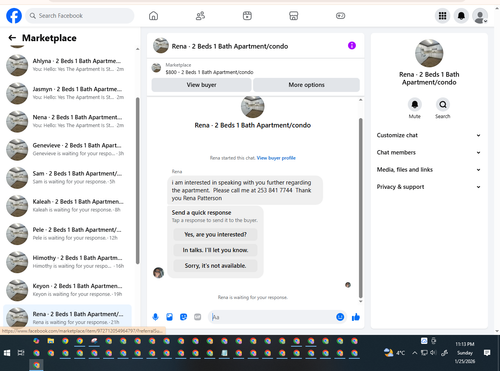Open the Watch video icon
500x371 pixels.
[247, 16]
